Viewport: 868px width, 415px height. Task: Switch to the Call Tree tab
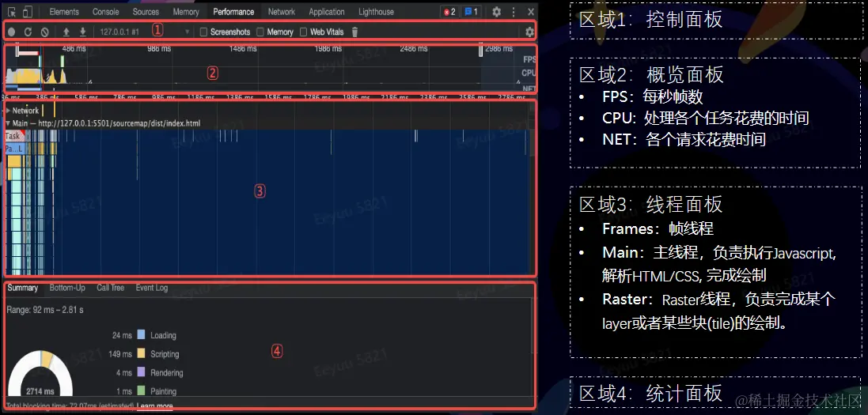click(111, 288)
